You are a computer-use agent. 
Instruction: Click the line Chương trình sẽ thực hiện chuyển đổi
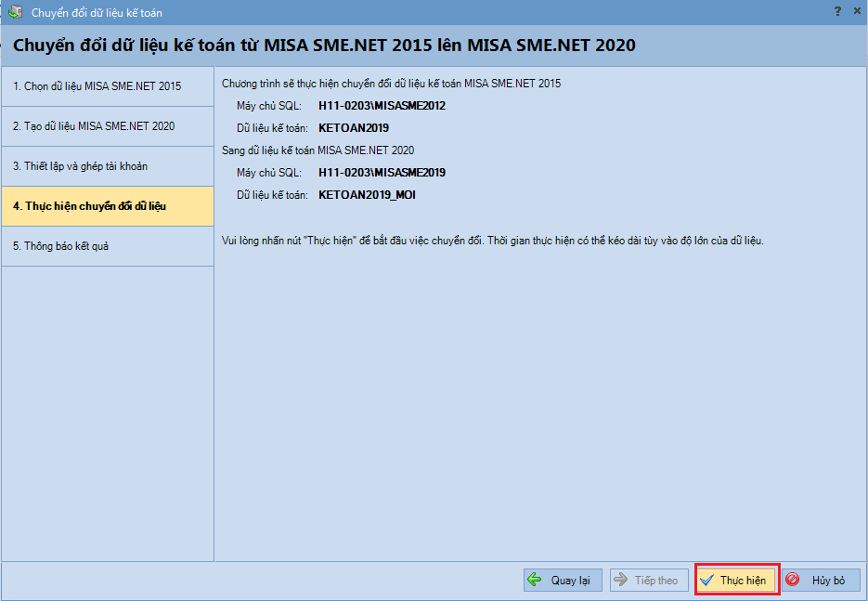click(x=392, y=84)
